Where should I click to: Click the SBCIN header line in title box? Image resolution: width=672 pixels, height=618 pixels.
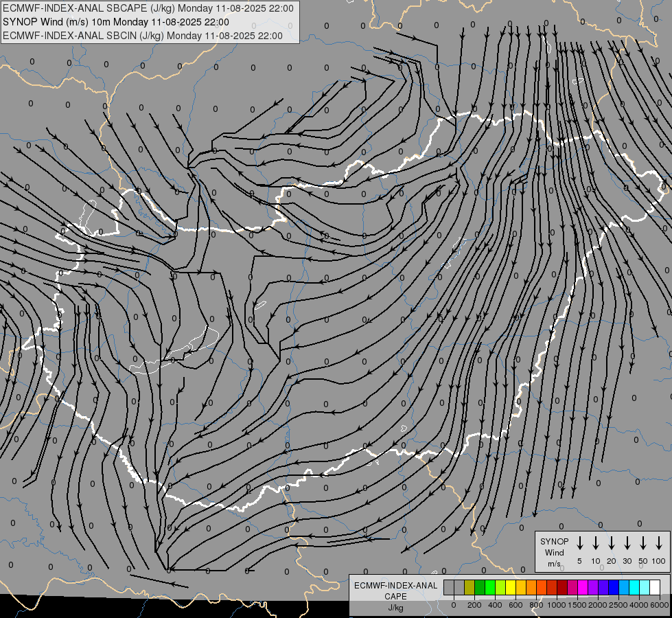coord(143,36)
